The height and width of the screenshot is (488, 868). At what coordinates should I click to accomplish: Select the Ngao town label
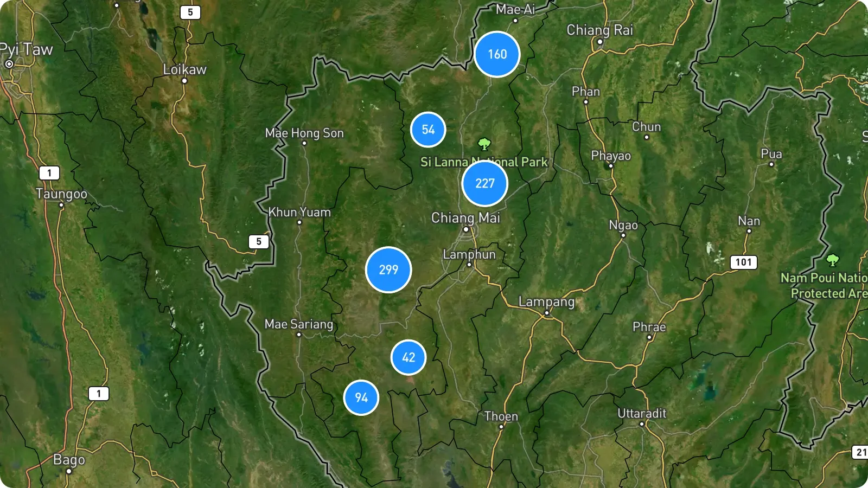pyautogui.click(x=623, y=225)
